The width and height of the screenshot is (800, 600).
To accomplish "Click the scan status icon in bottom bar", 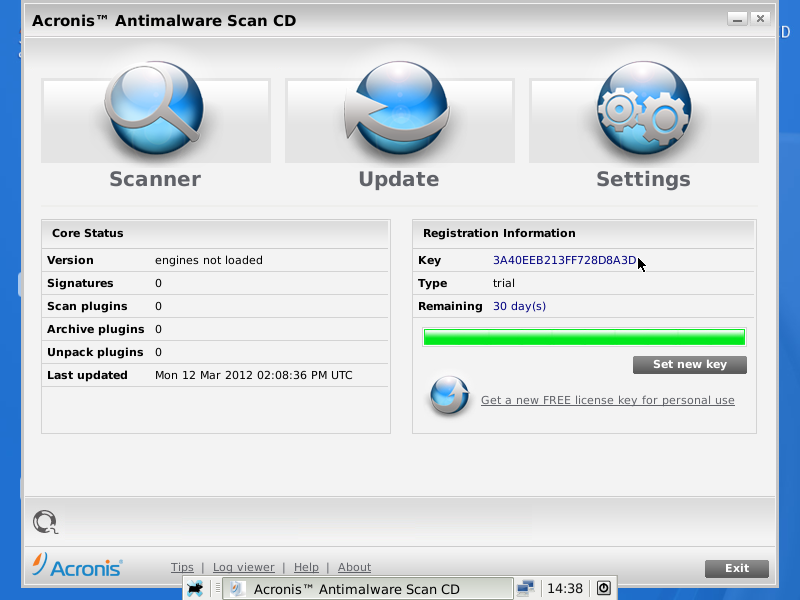I will pos(45,522).
